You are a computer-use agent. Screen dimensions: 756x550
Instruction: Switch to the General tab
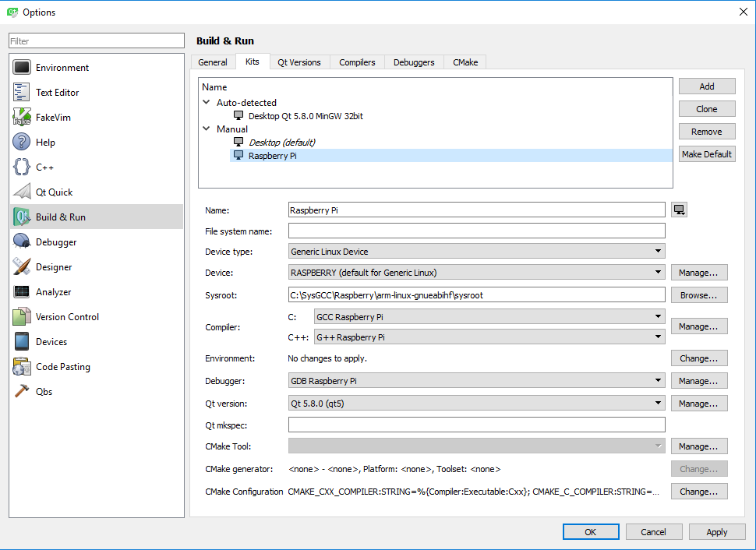[x=213, y=62]
